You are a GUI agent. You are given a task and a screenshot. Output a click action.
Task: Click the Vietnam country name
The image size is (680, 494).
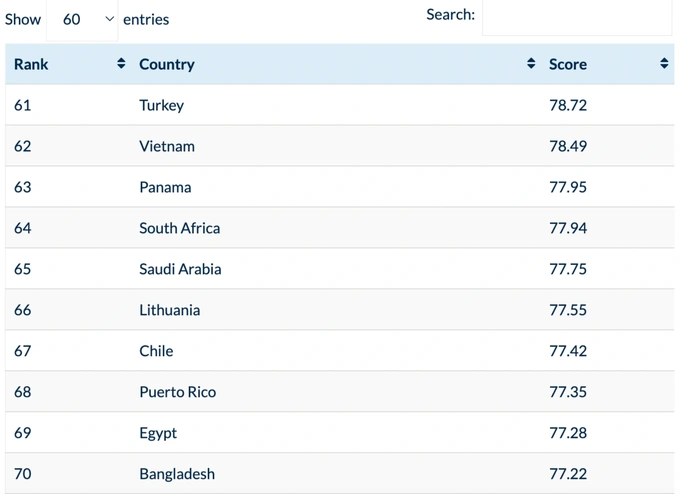point(167,146)
